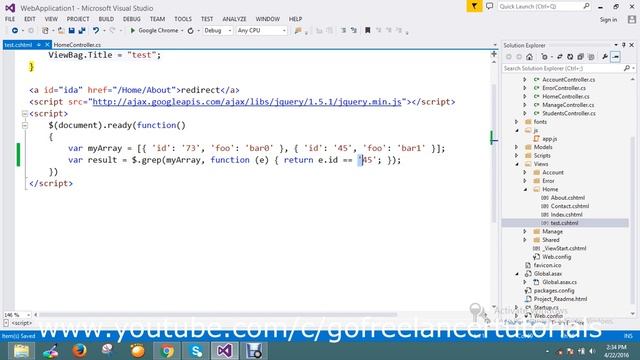Screen dimensions: 640x360
Task: Click the Open File toolbar icon
Action: coord(60,31)
